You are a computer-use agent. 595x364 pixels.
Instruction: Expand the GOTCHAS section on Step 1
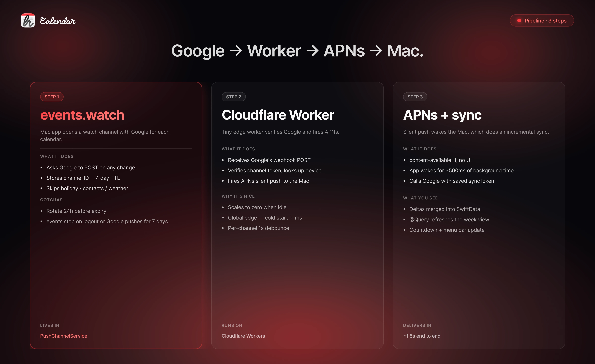point(51,200)
